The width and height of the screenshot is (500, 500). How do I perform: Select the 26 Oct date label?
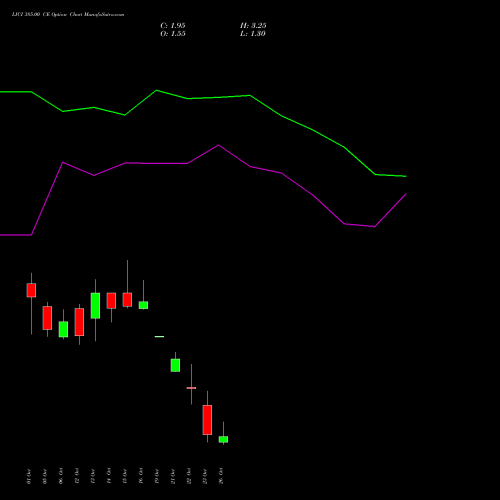coord(221,476)
